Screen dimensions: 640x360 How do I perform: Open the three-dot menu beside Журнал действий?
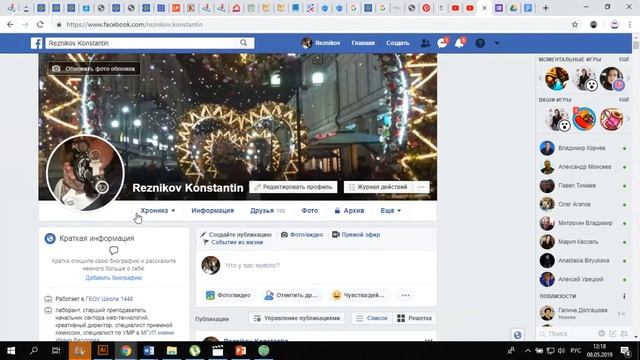tap(421, 187)
